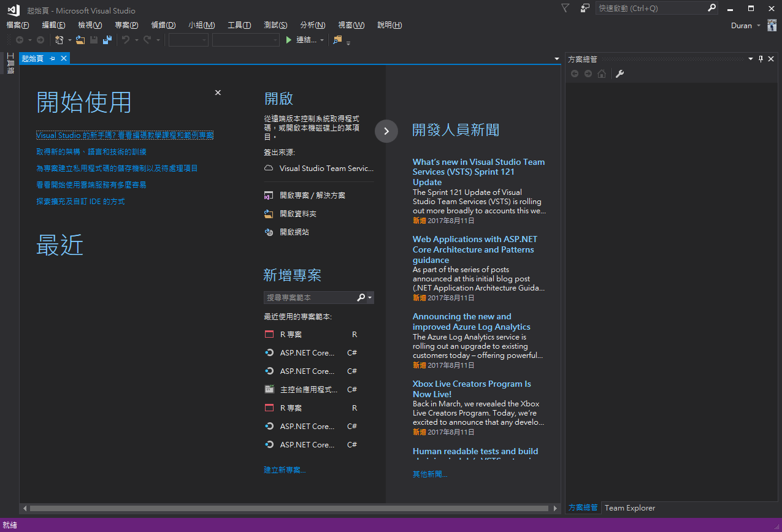Click the Solution Explorer properties wrench icon
This screenshot has width=782, height=532.
(x=619, y=74)
